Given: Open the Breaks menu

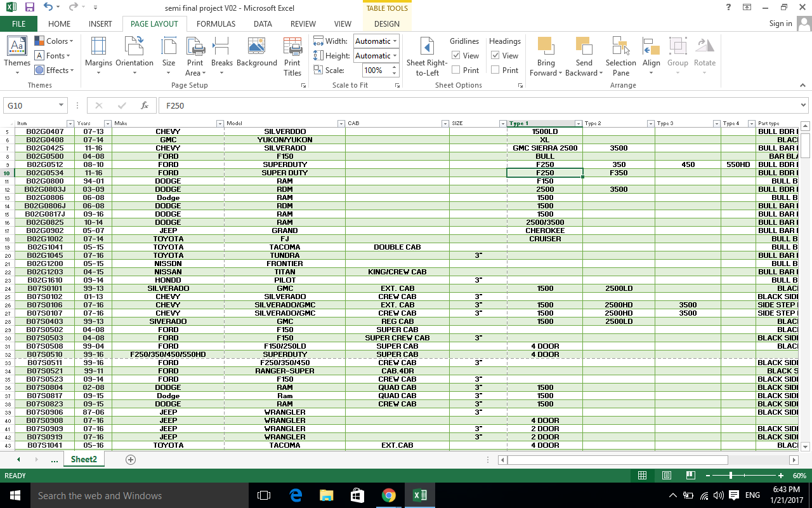Looking at the screenshot, I should (x=222, y=56).
